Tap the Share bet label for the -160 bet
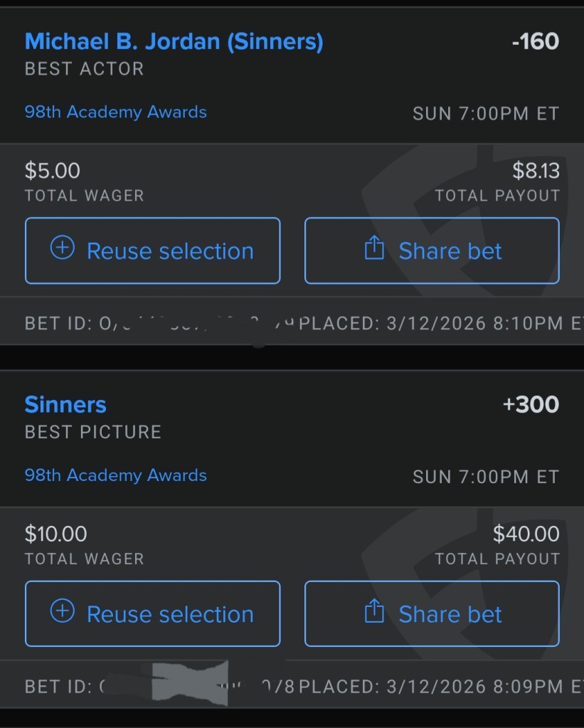Screen dimensions: 584x728 450,251
